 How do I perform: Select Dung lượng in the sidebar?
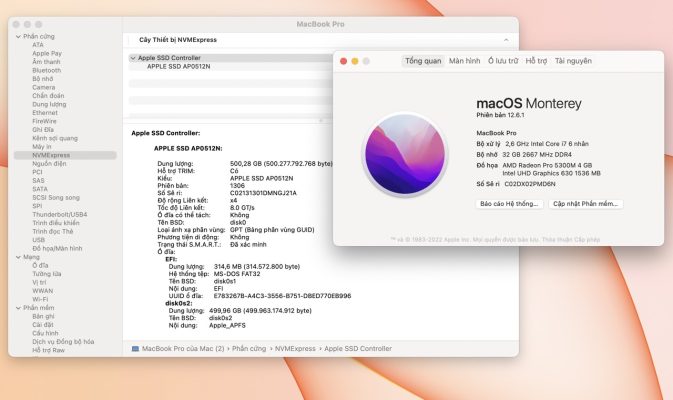click(49, 104)
